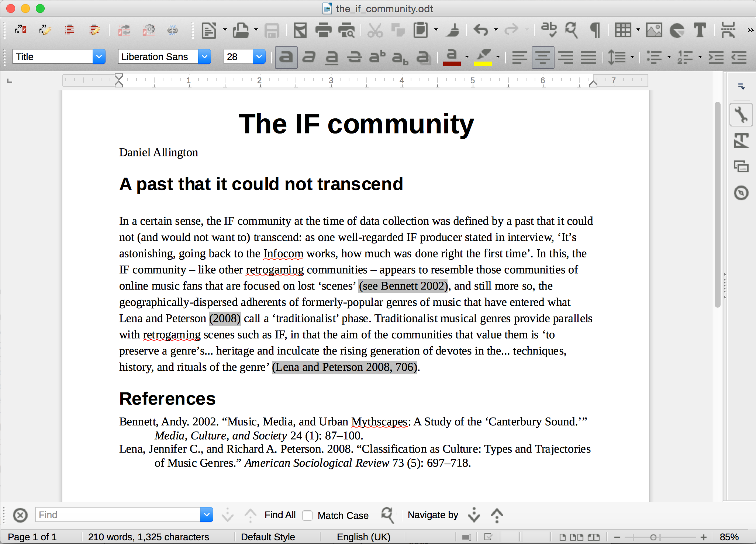Viewport: 756px width, 544px height.
Task: Open the font size dropdown showing 28
Action: pyautogui.click(x=260, y=57)
